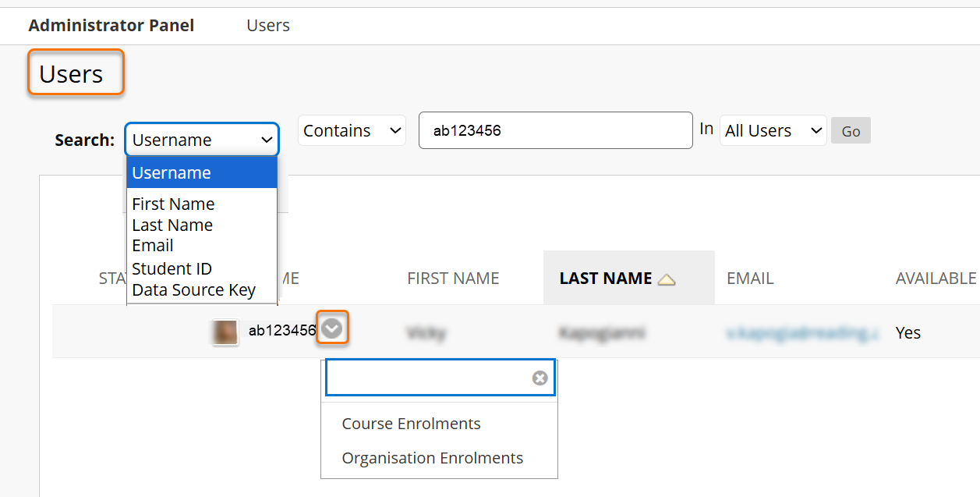Choose First Name from dropdown list
Viewport: 980px width, 497px height.
pyautogui.click(x=173, y=204)
